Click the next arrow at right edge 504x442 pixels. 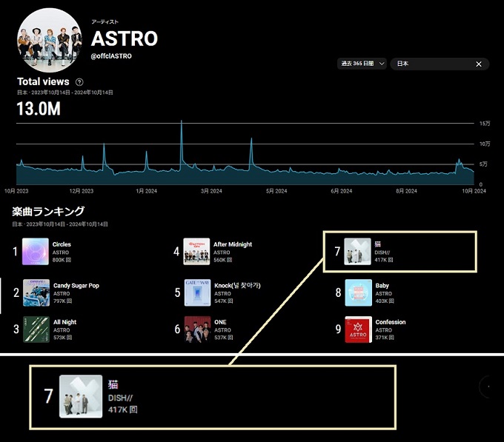pos(489,386)
